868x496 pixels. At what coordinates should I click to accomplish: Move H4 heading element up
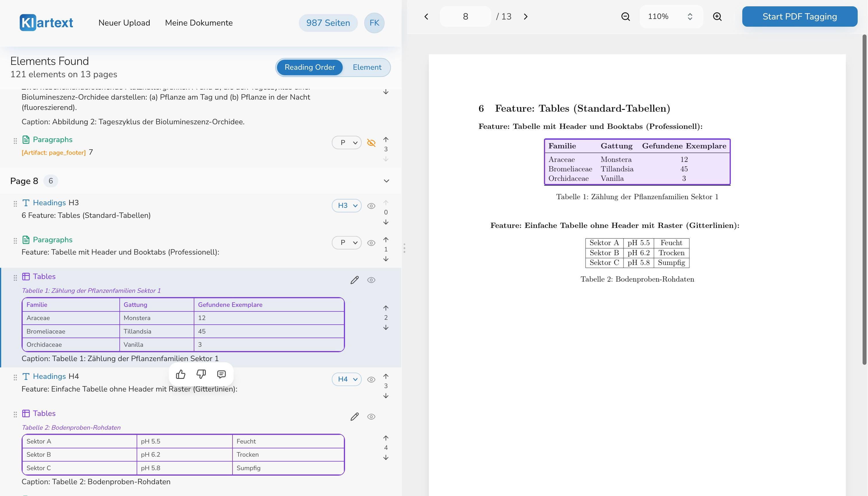[385, 376]
